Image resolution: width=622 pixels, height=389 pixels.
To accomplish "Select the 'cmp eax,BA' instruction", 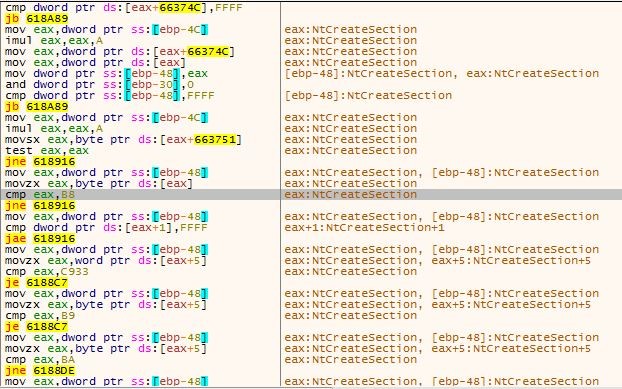I will [40, 360].
